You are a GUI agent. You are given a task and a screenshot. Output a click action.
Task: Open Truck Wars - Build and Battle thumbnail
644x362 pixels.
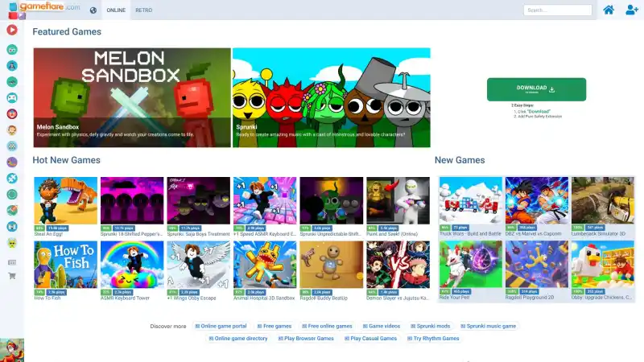(x=471, y=200)
